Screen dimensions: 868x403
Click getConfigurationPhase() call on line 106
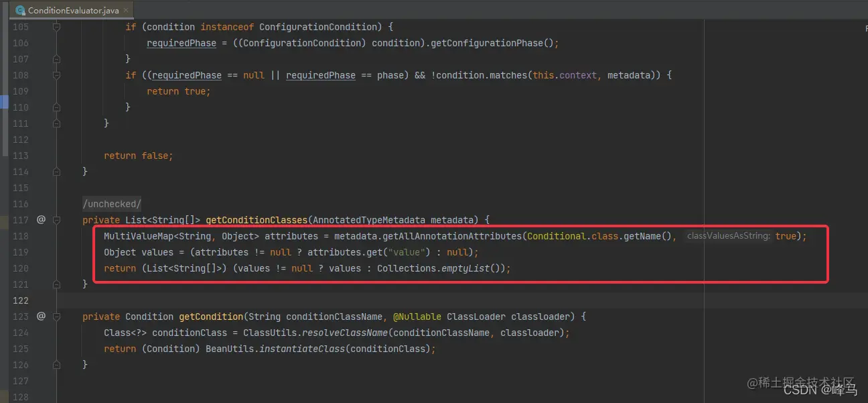pos(491,43)
